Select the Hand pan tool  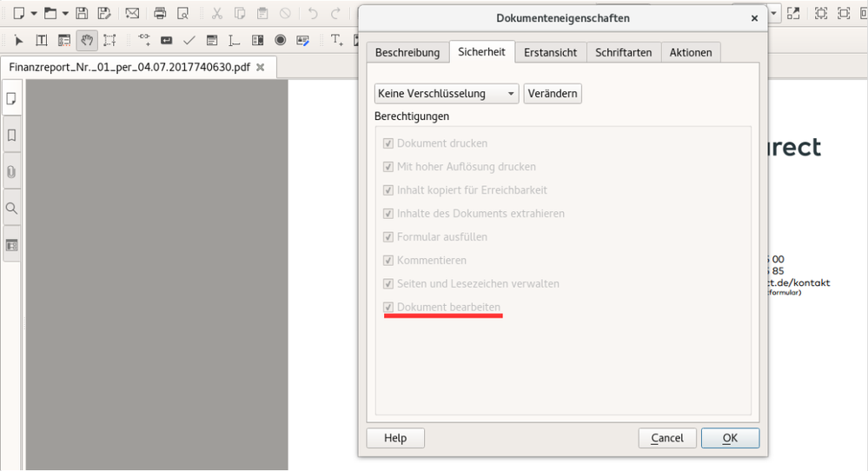click(87, 40)
